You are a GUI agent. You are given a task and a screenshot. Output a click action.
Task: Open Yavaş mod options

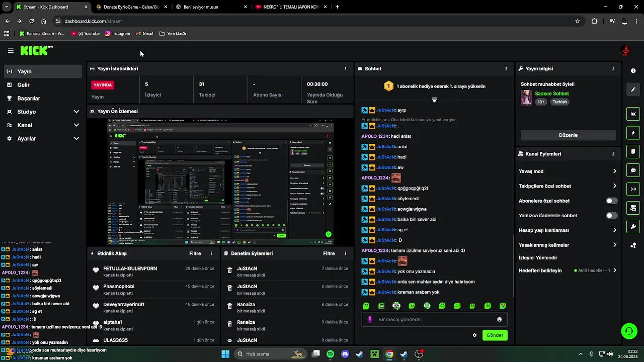tap(568, 171)
